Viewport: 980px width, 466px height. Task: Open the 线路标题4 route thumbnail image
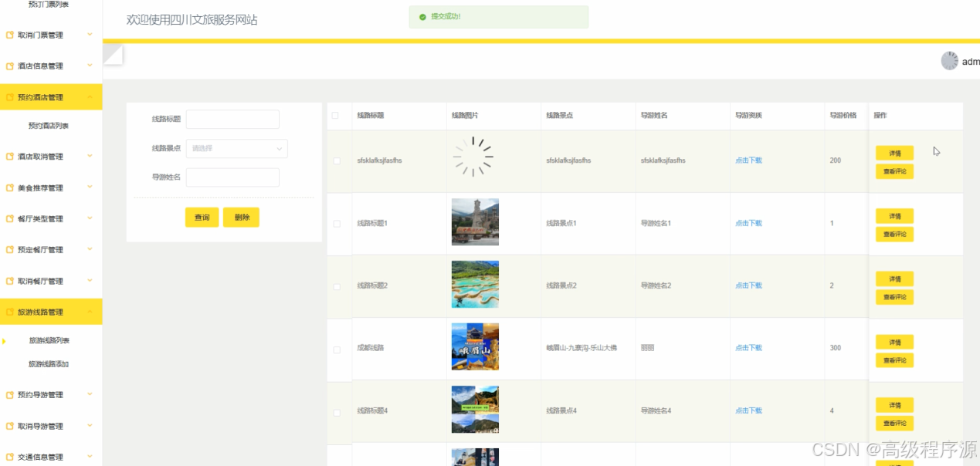tap(475, 410)
